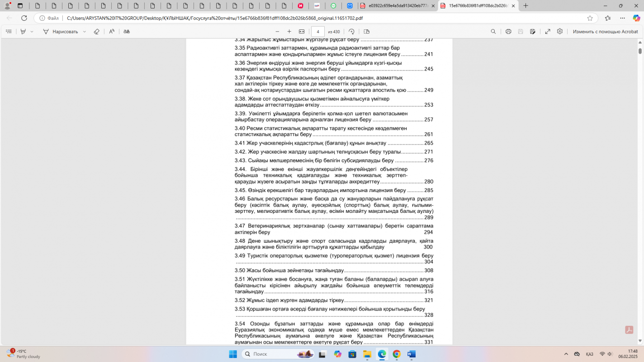
Task: Expand hidden system tray icons chevron
Action: point(566,354)
